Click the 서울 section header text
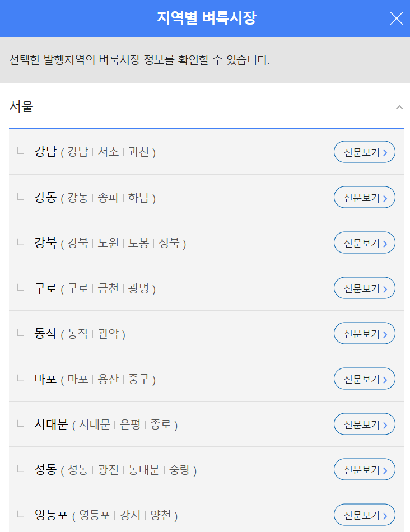The image size is (410, 532). pos(21,106)
